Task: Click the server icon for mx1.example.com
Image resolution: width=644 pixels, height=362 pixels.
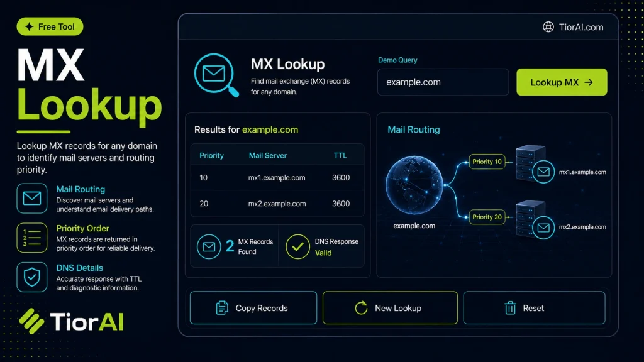Action: click(530, 163)
